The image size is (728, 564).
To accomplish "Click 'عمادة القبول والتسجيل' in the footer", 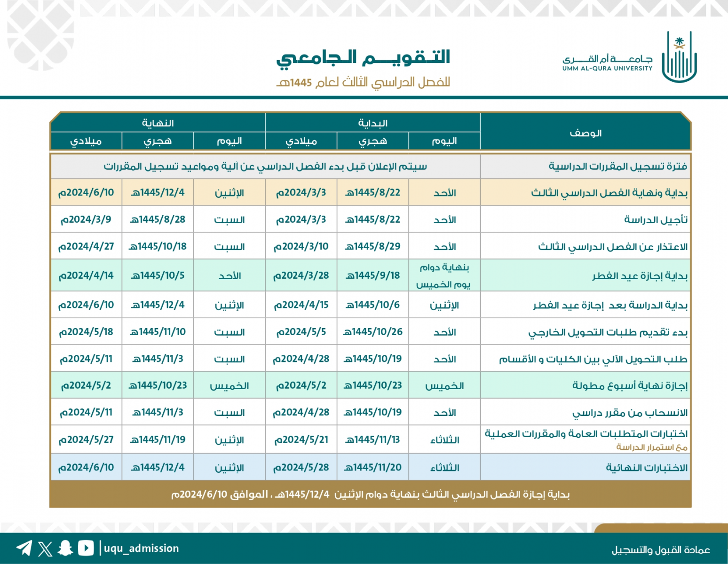I will click(x=661, y=550).
